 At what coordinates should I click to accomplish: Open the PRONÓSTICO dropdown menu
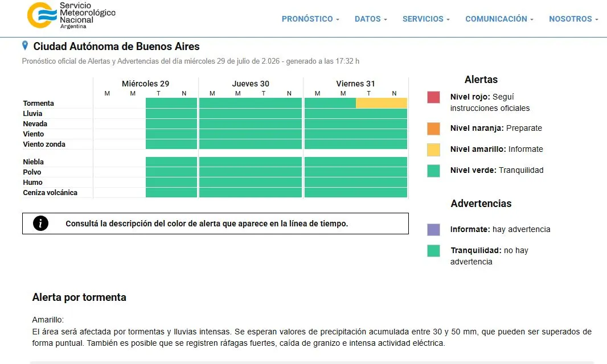310,19
